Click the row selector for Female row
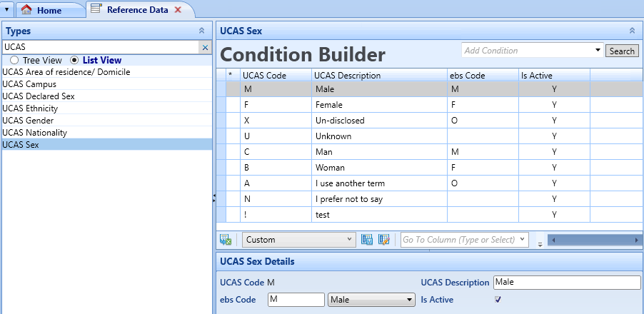The width and height of the screenshot is (644, 314). (221, 105)
